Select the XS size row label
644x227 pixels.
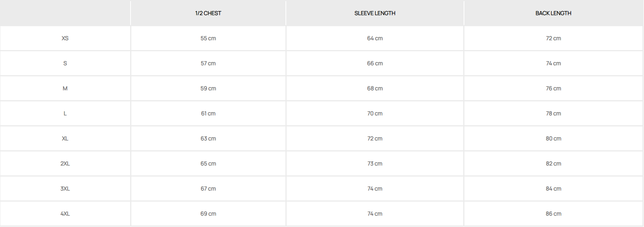pyautogui.click(x=65, y=38)
